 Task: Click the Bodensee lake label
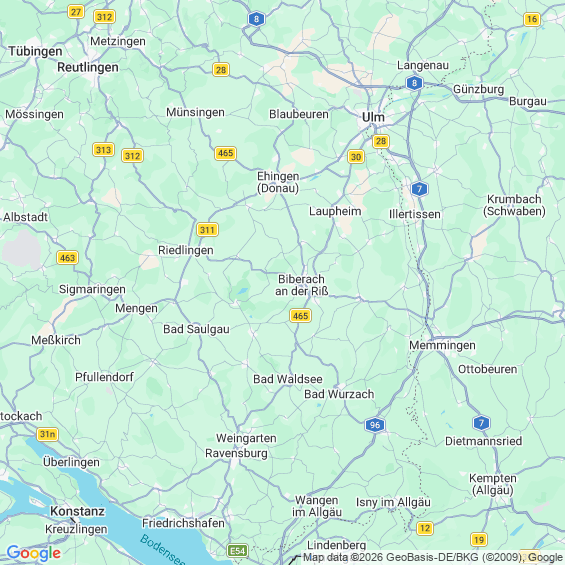pos(163,551)
